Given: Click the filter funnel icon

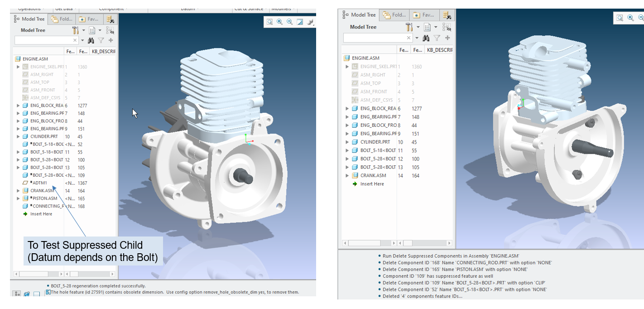Looking at the screenshot, I should (x=101, y=40).
